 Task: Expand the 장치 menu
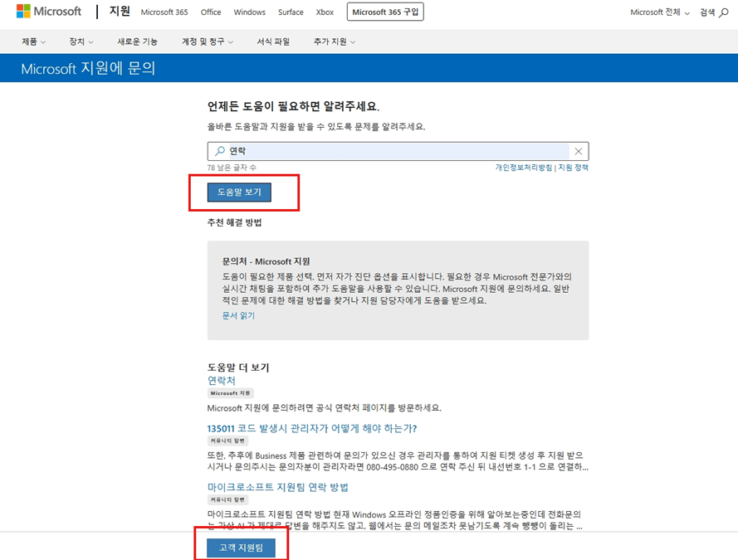tap(81, 41)
